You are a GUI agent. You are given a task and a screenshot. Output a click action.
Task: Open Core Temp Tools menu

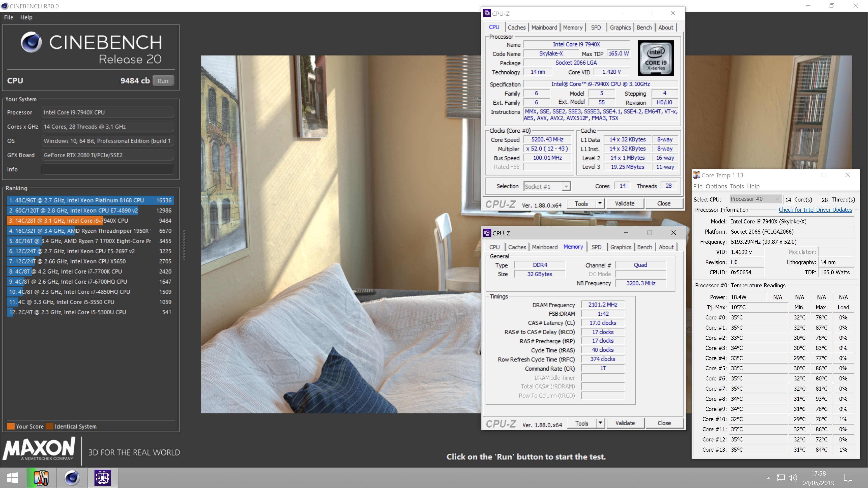click(x=737, y=186)
